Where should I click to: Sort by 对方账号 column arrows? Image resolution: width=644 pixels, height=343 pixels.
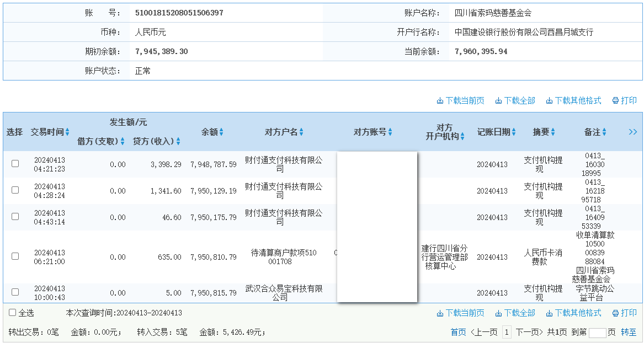[x=390, y=132]
